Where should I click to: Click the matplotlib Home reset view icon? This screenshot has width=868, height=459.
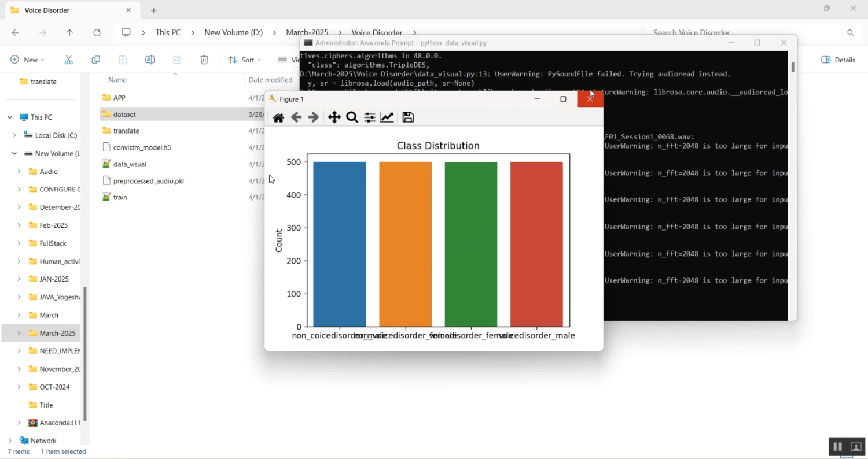pos(278,117)
